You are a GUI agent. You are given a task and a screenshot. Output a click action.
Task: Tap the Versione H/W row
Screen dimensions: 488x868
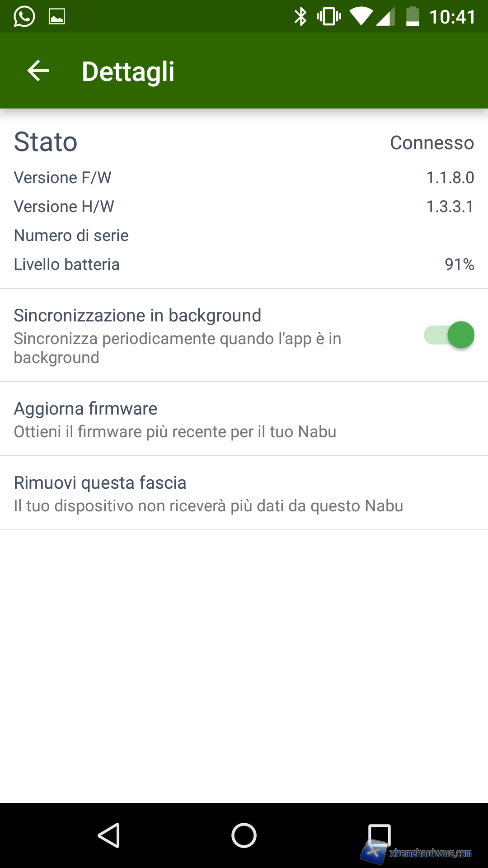244,207
